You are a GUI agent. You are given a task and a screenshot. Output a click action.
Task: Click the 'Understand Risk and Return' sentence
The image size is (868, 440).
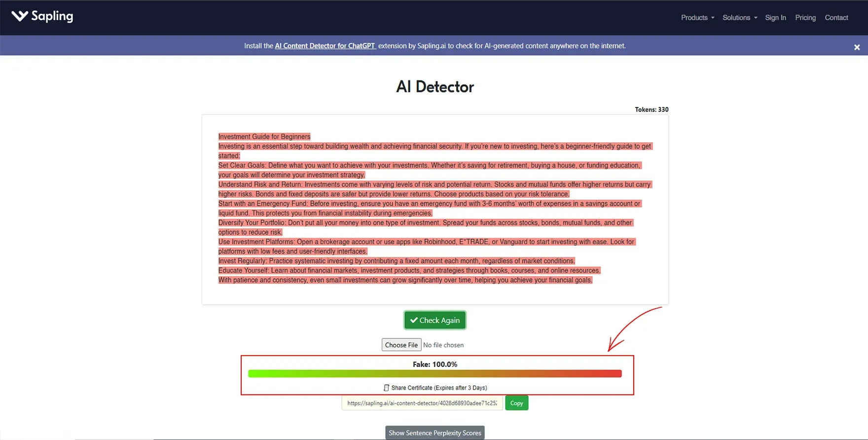[x=435, y=189]
